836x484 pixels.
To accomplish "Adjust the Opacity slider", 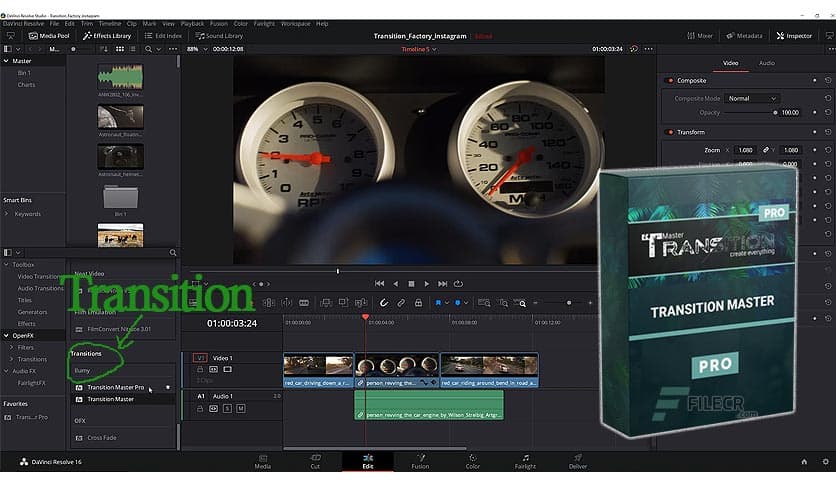I will click(x=752, y=112).
